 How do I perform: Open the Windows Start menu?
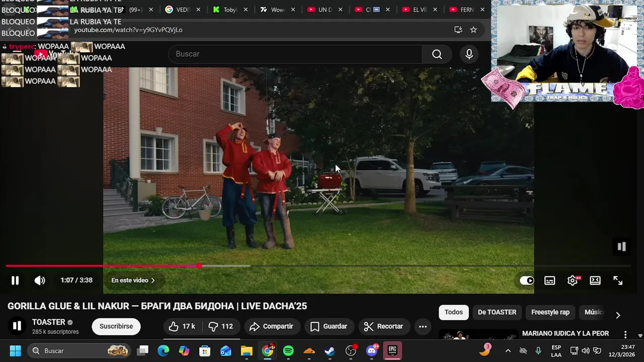click(15, 350)
